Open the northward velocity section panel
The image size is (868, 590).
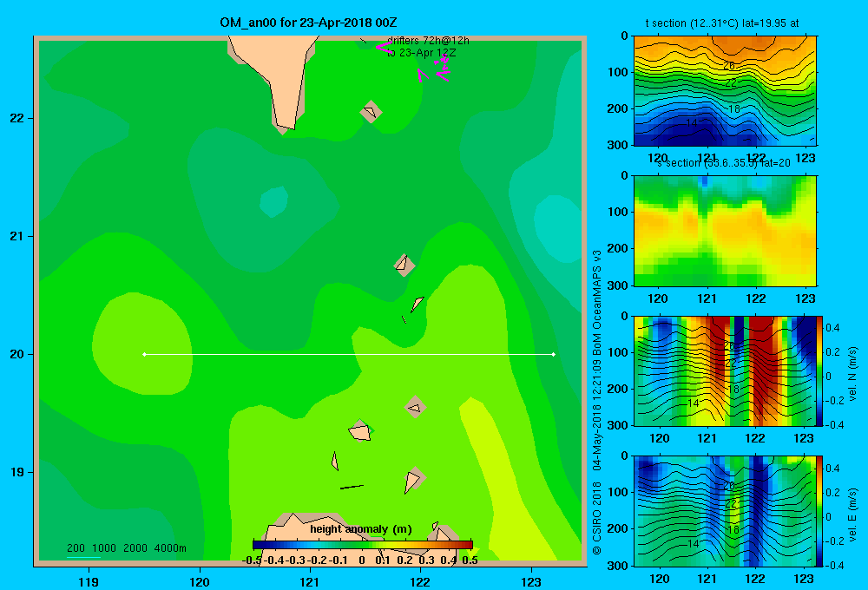[725, 370]
